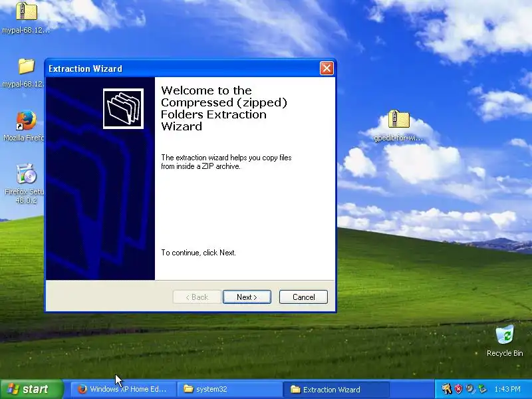Click the stacked folders wizard image
The width and height of the screenshot is (532, 399).
click(123, 108)
